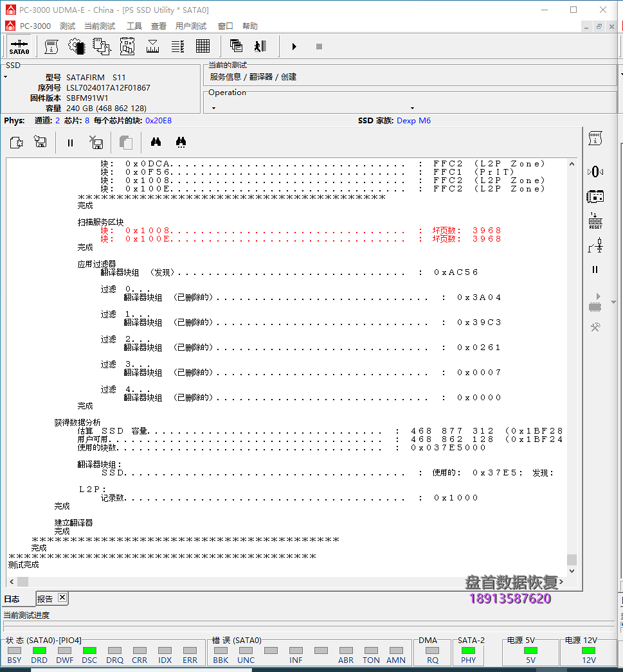623x672 pixels.
Task: Open the drive info scroll icon
Action: point(51,46)
